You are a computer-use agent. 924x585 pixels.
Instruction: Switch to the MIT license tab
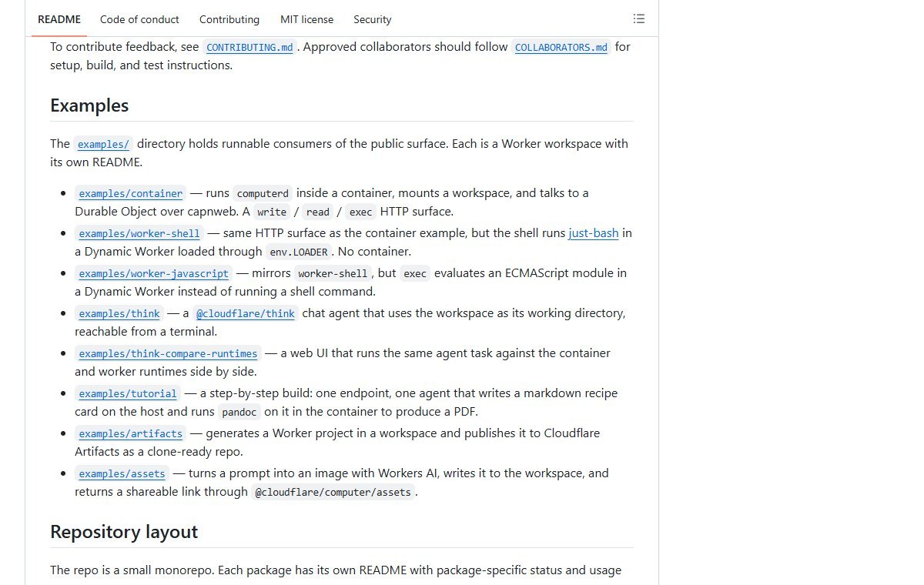pos(306,19)
